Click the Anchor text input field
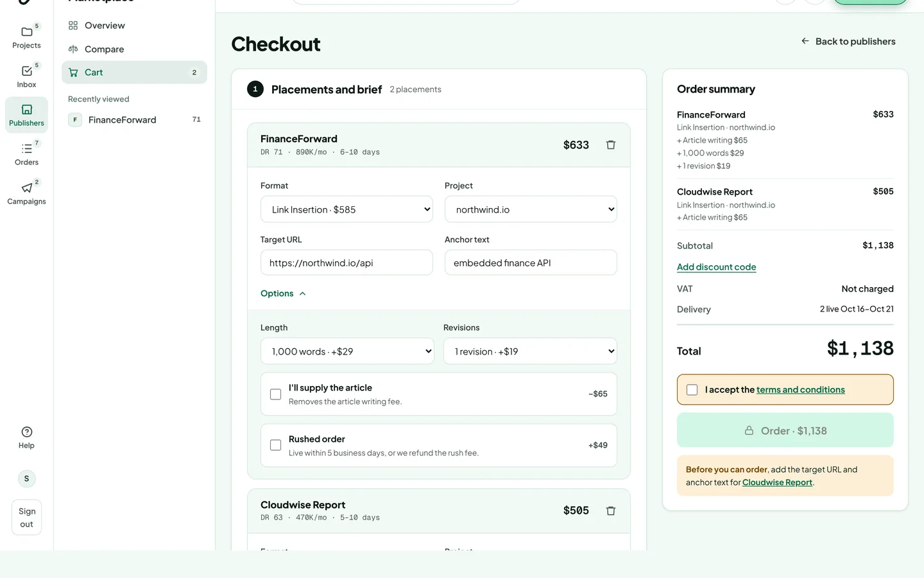The image size is (924, 578). click(531, 263)
